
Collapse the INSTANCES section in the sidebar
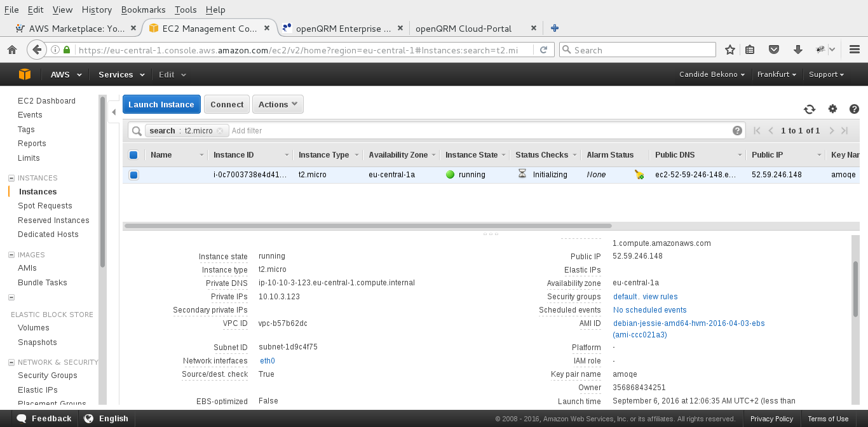[x=11, y=178]
